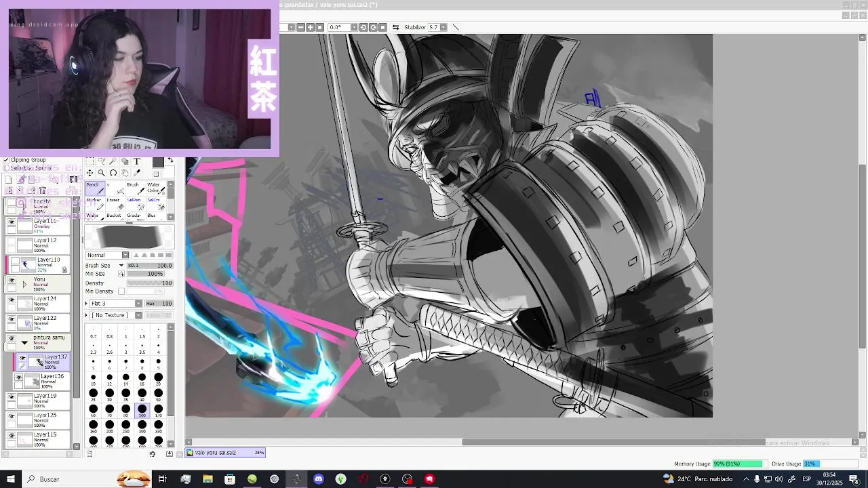
Task: Choose the Pencil brush tool
Action: click(94, 189)
